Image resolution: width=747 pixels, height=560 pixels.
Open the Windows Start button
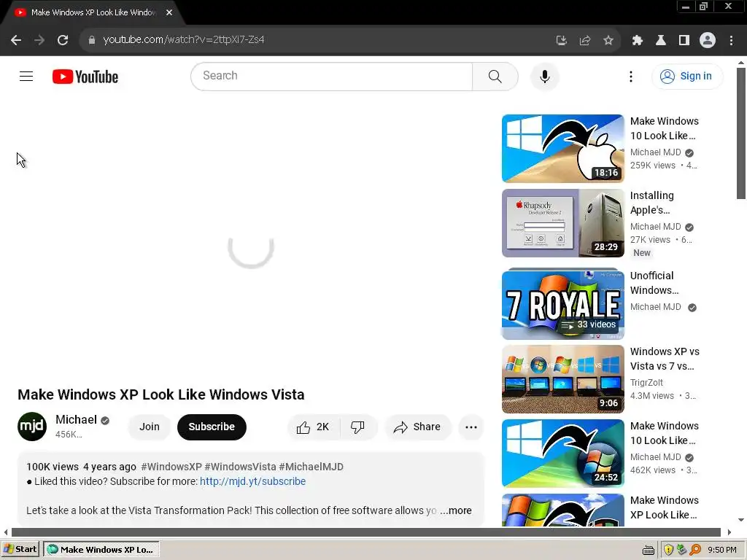tap(20, 549)
